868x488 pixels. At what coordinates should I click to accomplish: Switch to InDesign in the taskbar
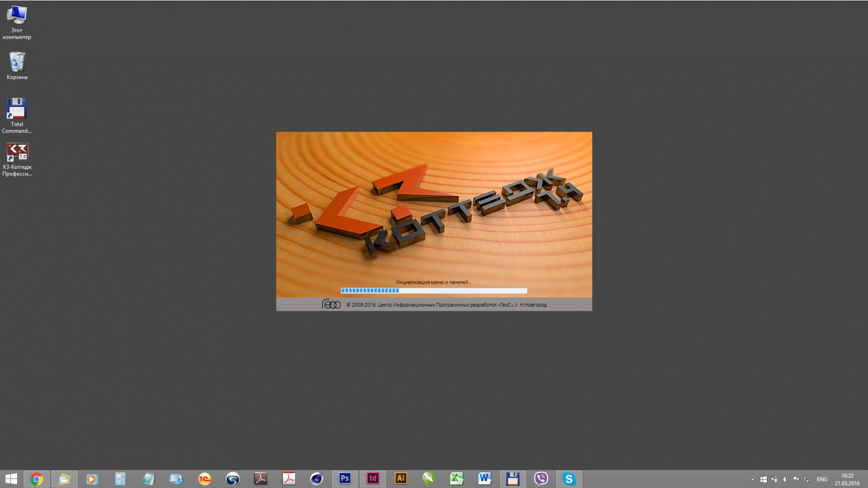point(373,479)
